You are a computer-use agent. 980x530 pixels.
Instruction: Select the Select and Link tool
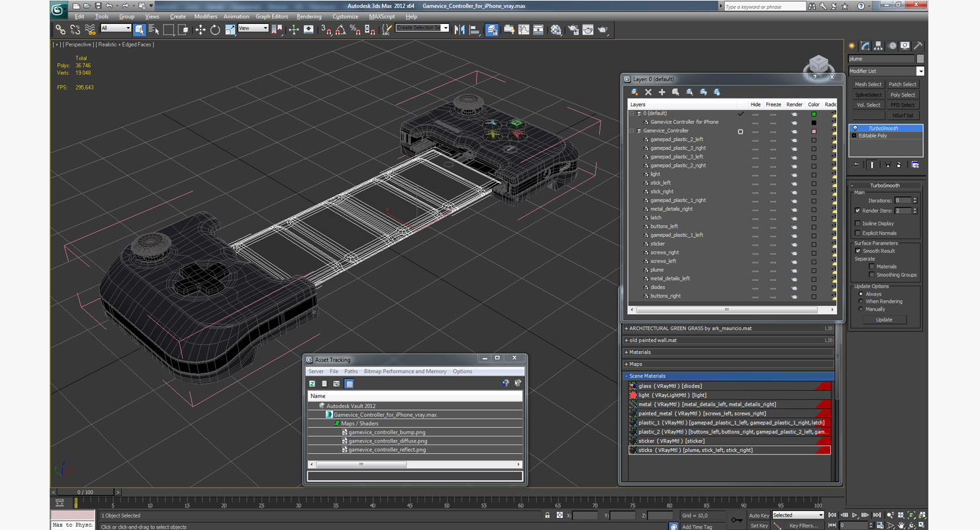pos(60,30)
